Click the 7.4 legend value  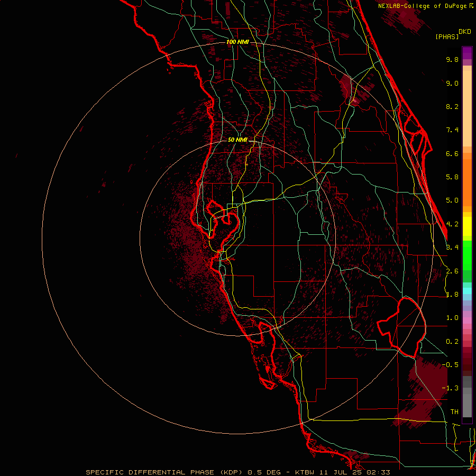452,130
